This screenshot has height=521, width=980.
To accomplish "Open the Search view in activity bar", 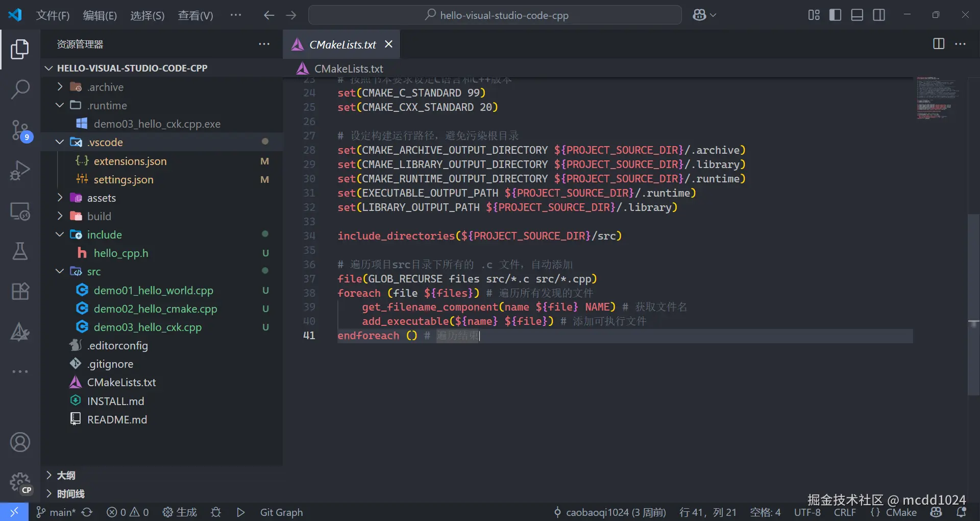I will 20,89.
